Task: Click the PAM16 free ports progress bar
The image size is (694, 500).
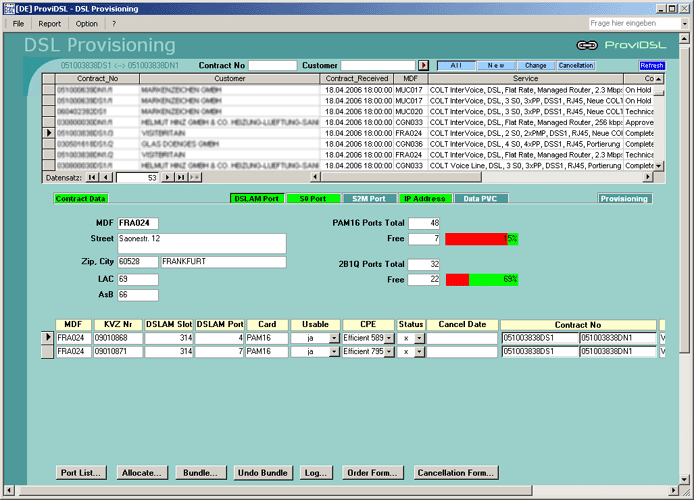Action: [x=481, y=239]
